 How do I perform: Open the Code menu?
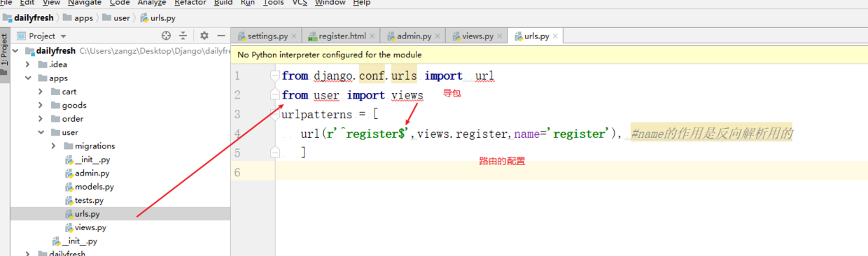click(x=120, y=3)
